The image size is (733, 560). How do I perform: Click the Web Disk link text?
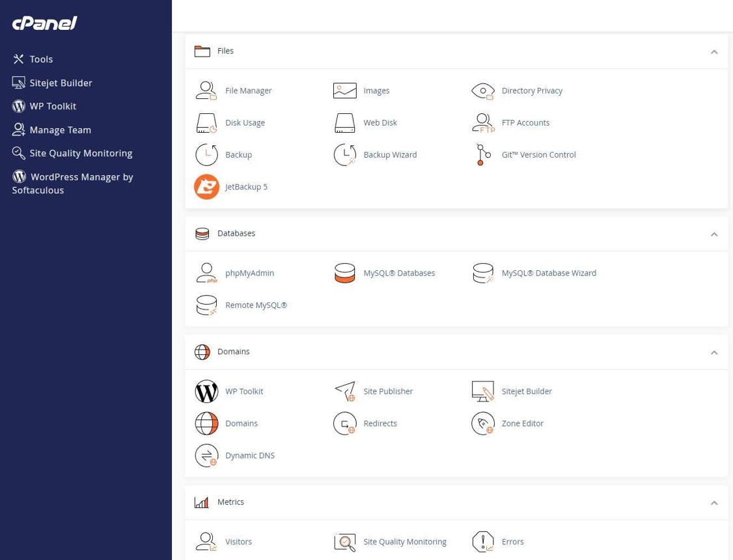pyautogui.click(x=381, y=123)
